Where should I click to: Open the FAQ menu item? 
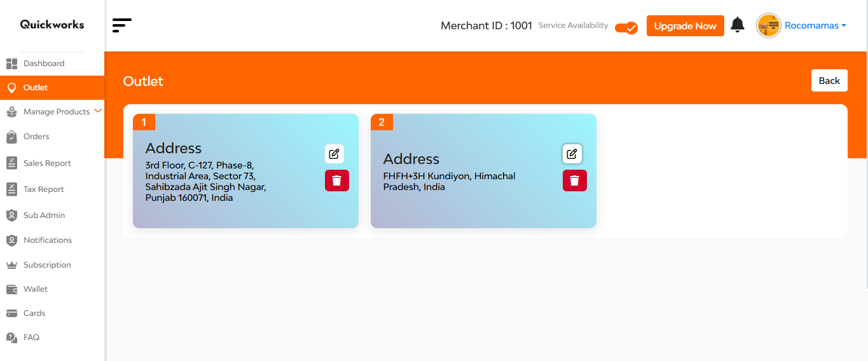click(x=31, y=337)
